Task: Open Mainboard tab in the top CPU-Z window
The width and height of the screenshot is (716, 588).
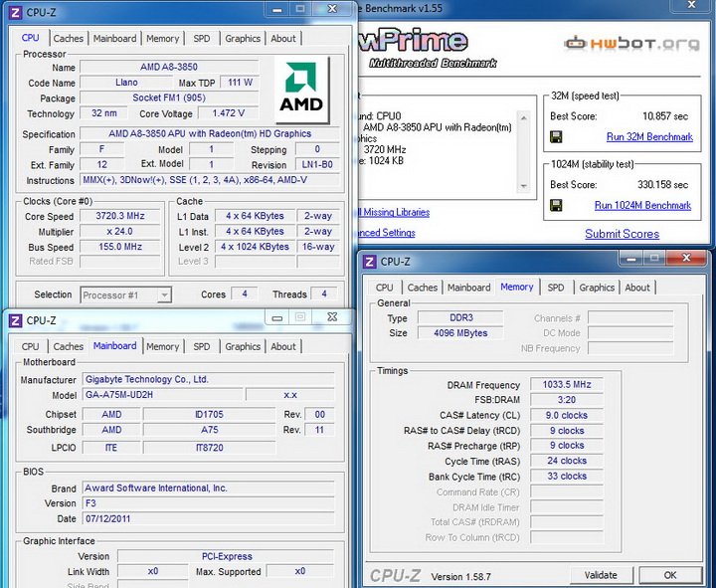Action: pyautogui.click(x=114, y=39)
